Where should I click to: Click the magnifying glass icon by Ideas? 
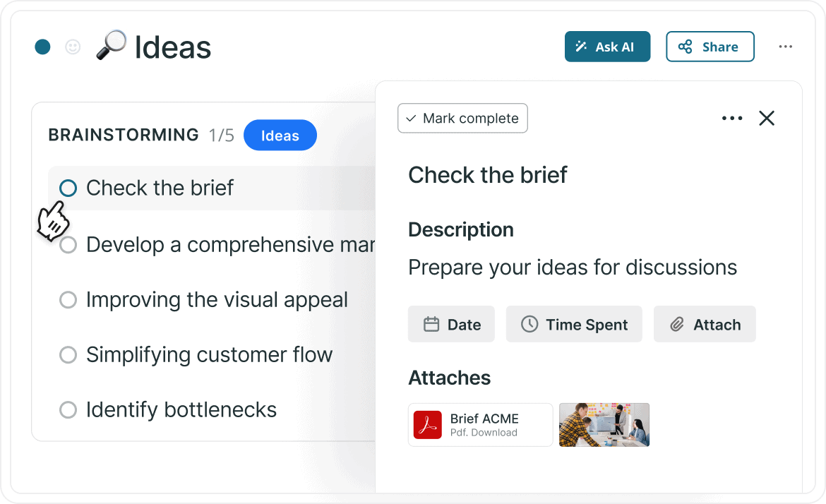111,45
